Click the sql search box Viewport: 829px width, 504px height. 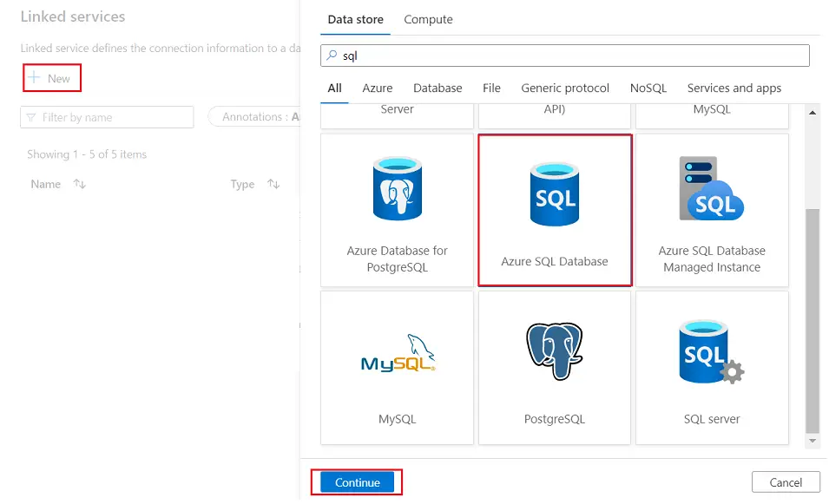pos(564,56)
